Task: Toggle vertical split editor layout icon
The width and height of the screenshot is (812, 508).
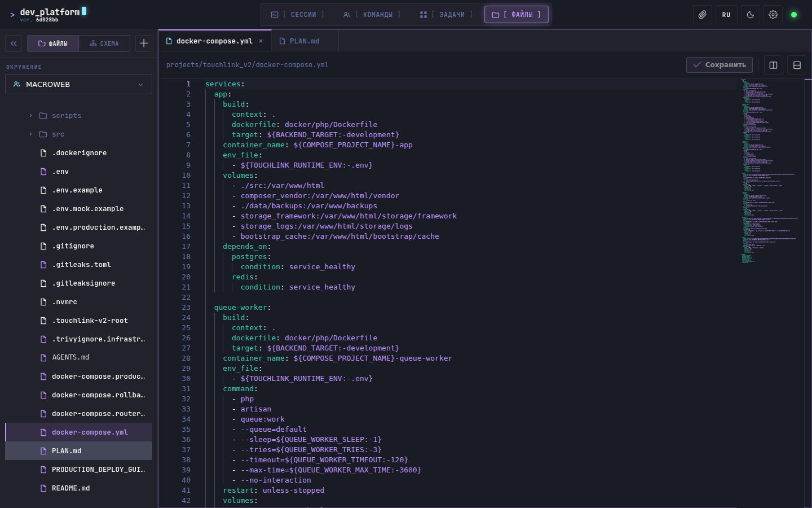Action: 773,65
